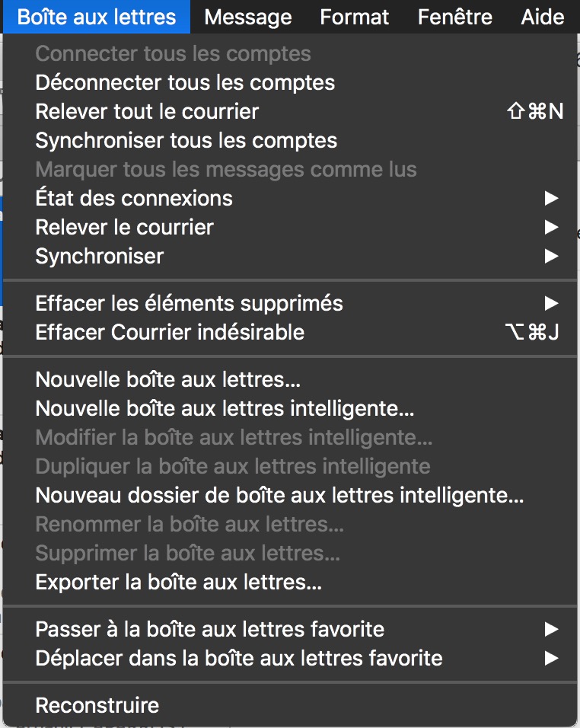Select Effacer Courrier indésirable
580x728 pixels.
pos(170,332)
